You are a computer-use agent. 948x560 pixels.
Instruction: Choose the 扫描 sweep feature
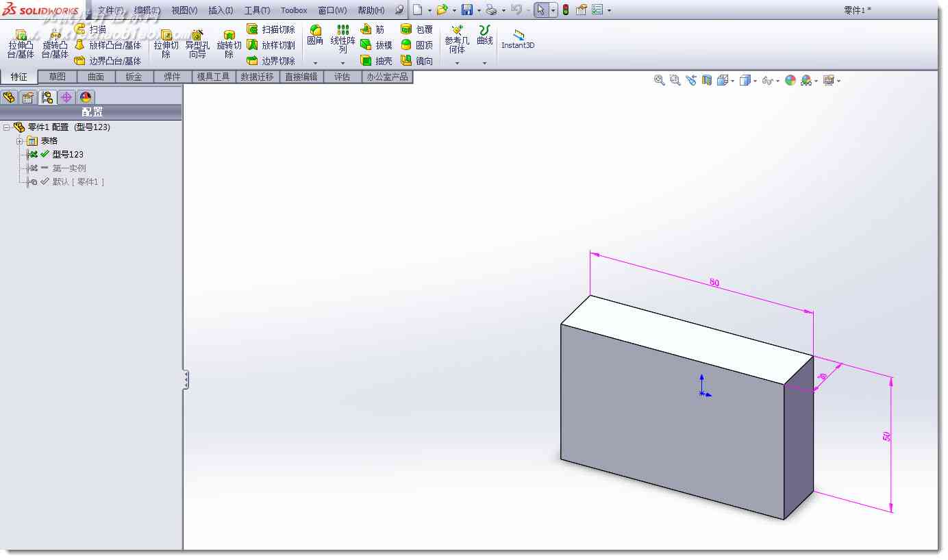(x=91, y=29)
